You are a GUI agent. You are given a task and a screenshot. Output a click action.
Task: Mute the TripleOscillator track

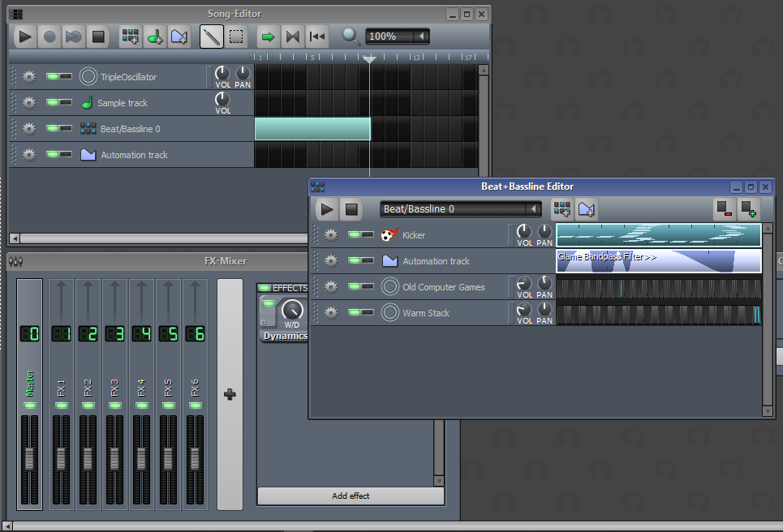(x=53, y=76)
